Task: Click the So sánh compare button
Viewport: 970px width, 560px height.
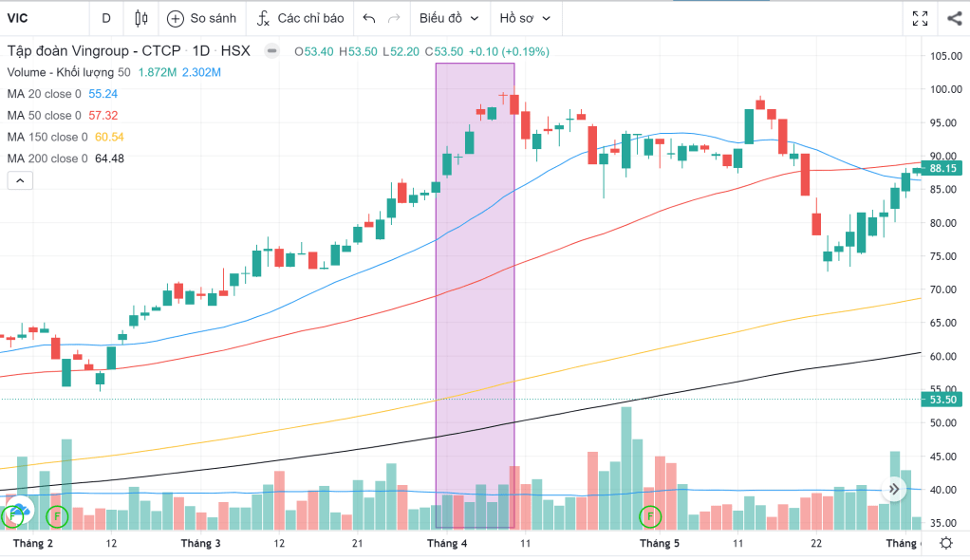Action: pos(199,18)
